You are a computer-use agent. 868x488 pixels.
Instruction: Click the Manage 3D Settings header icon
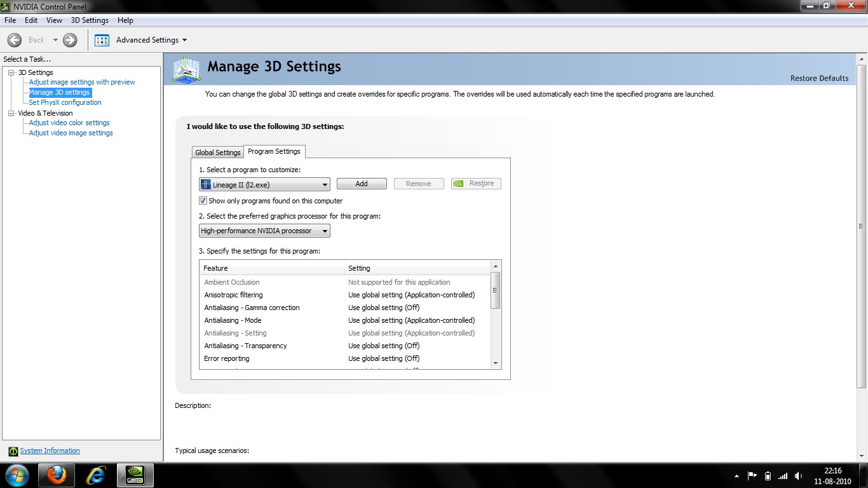187,69
